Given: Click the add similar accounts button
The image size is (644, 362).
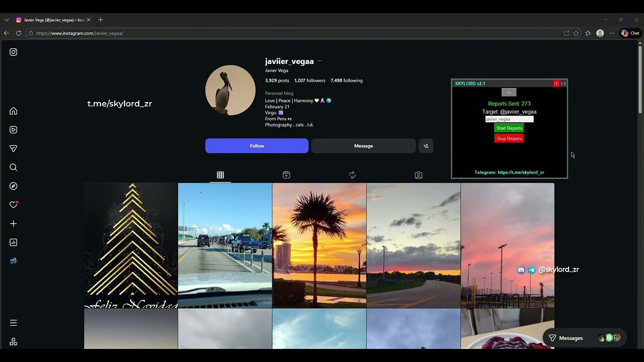Looking at the screenshot, I should 426,146.
